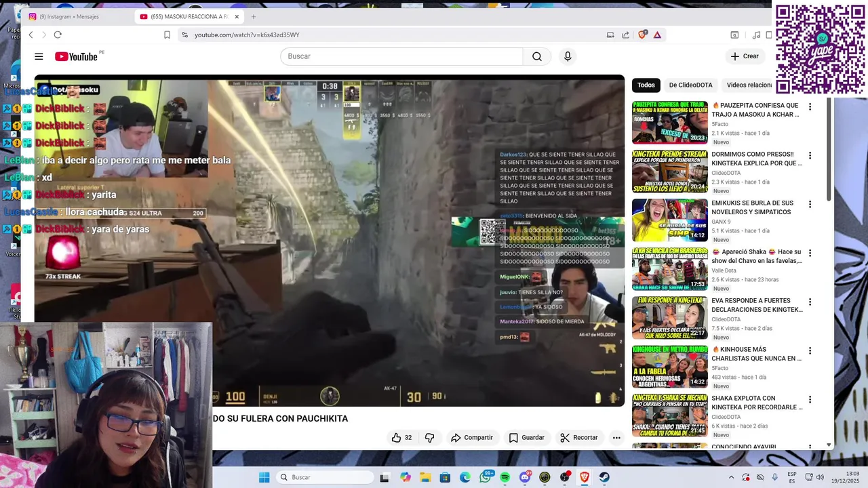Open the YouTube hamburger guide menu
Screen dimensions: 868x488
(39, 56)
